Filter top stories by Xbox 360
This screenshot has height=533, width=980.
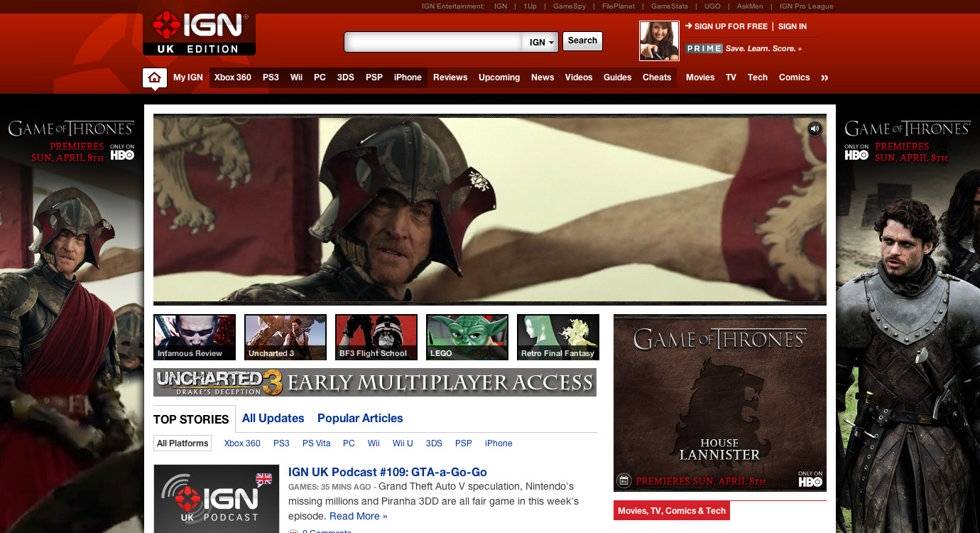242,443
